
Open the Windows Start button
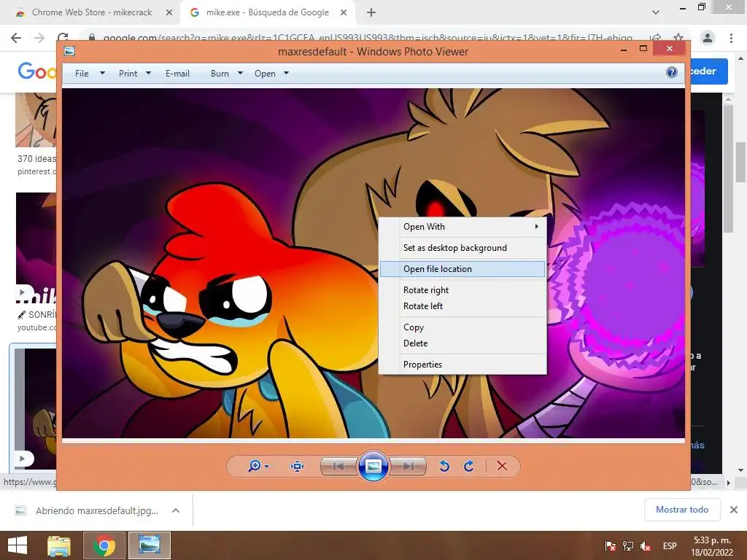(x=18, y=545)
